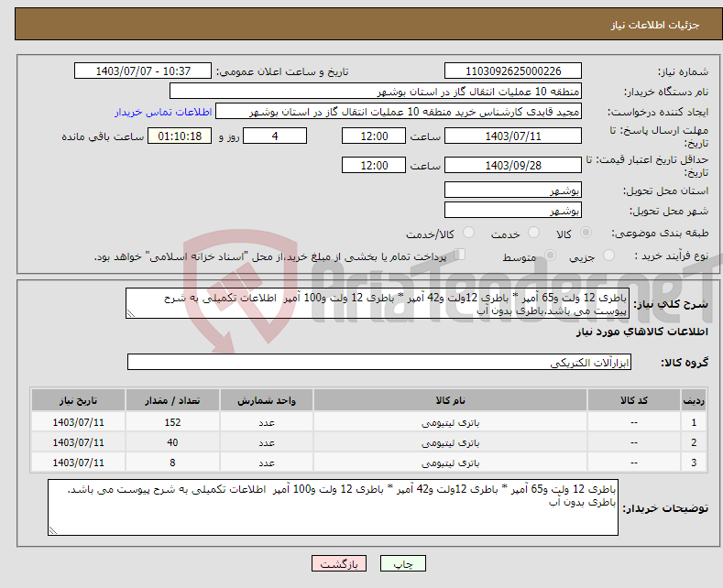Click the کد کالا column header
The height and width of the screenshot is (588, 723).
(634, 400)
